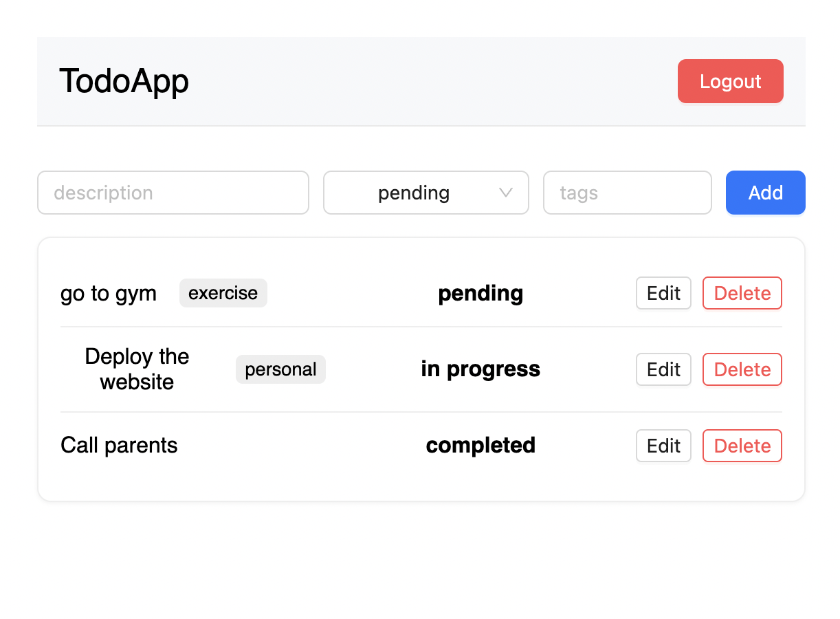Edit the Deploy the website task
Screen dimensions: 840x619
click(663, 369)
